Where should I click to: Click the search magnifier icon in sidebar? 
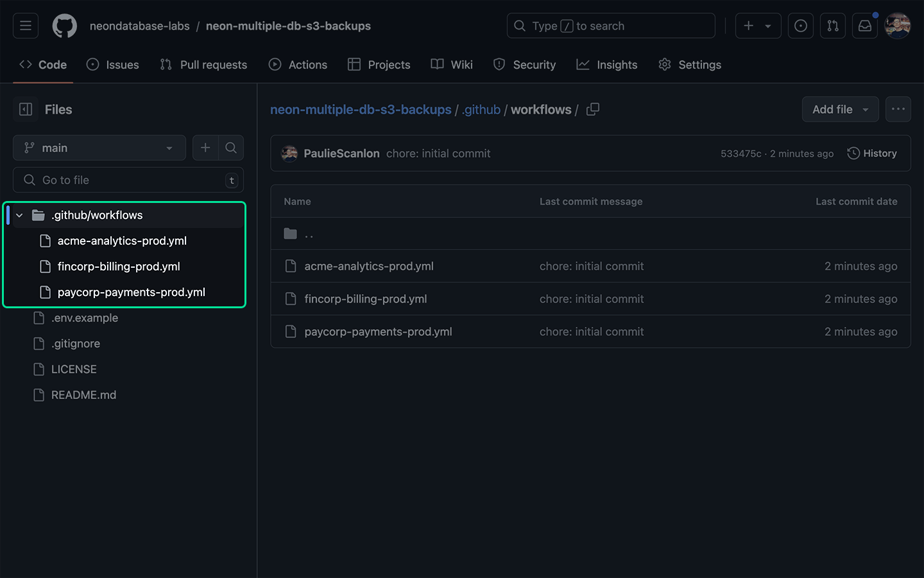[231, 148]
